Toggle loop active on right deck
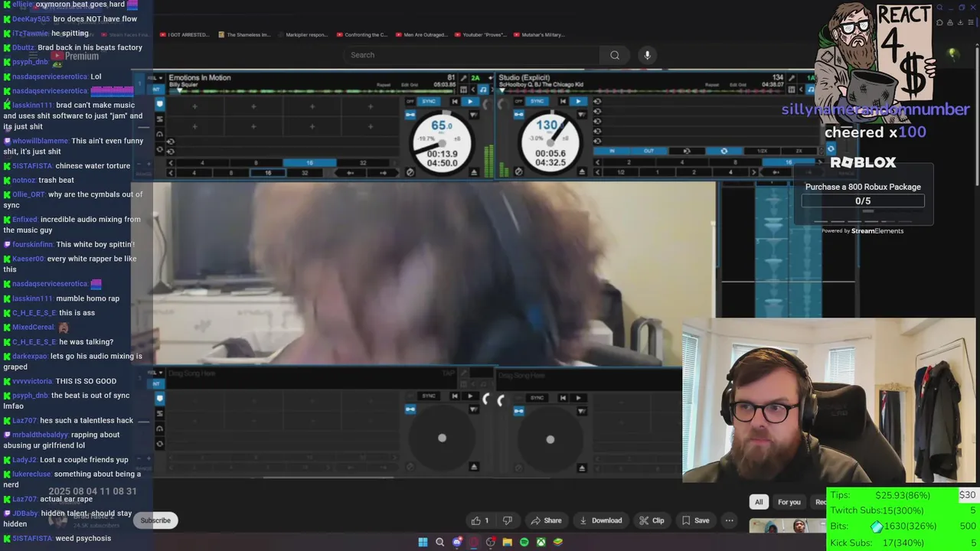Image resolution: width=980 pixels, height=551 pixels. [x=724, y=151]
